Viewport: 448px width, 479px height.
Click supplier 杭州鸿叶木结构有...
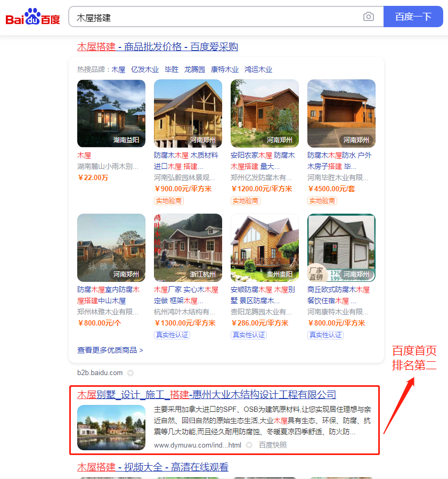[184, 312]
